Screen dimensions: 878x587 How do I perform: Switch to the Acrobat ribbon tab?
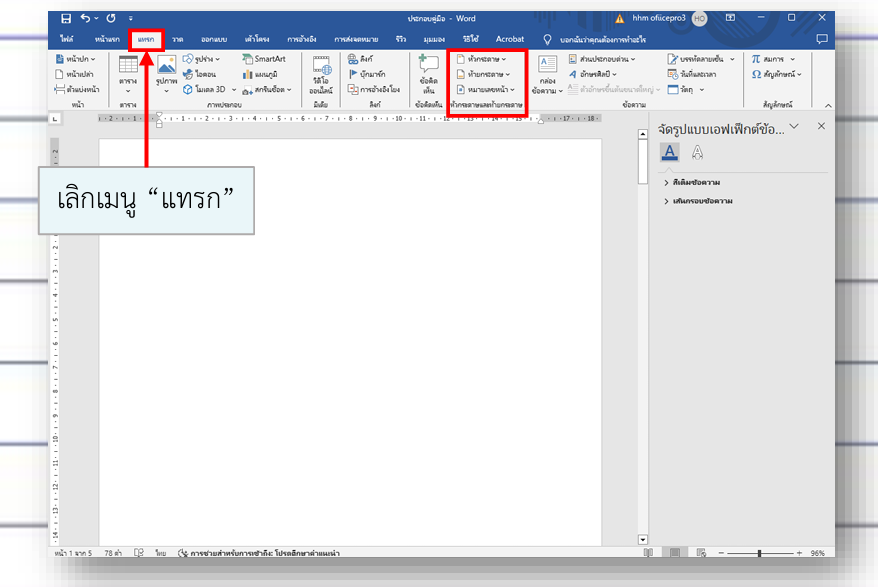tap(510, 39)
